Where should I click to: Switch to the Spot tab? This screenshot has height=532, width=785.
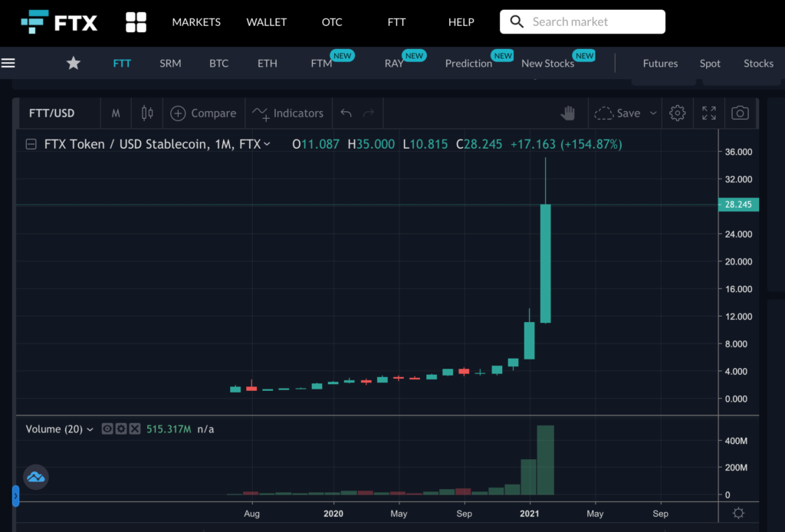[710, 63]
